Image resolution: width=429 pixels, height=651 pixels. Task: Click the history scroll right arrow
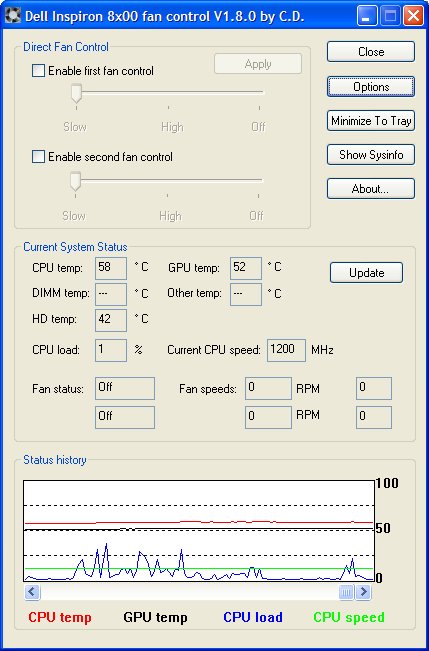pos(363,592)
